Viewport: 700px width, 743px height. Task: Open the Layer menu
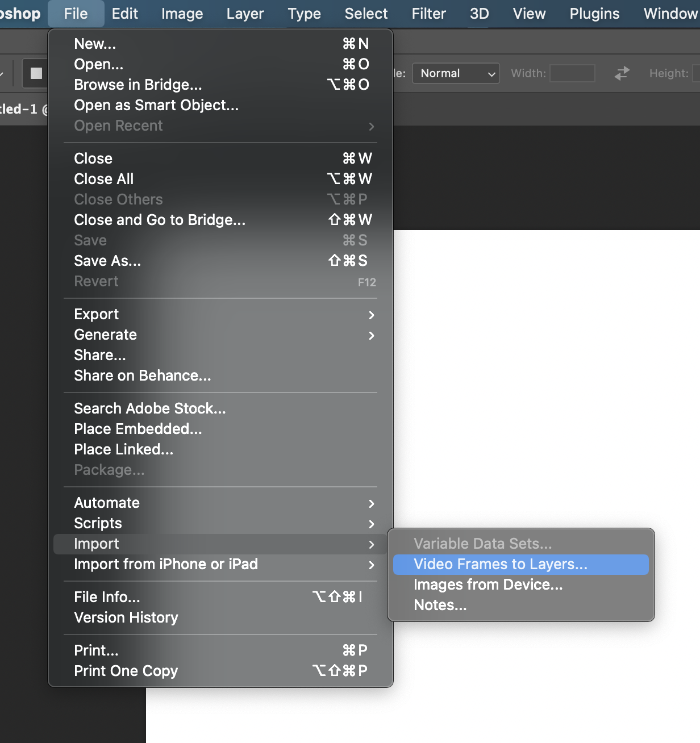click(245, 14)
